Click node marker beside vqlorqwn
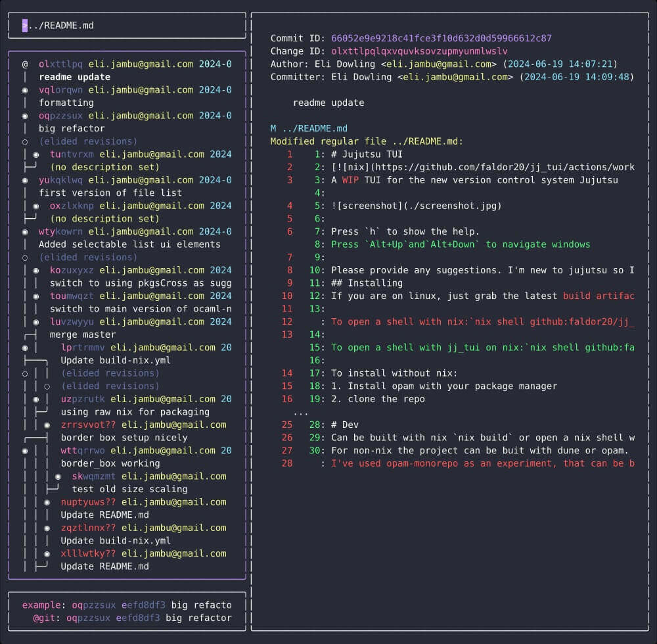The image size is (657, 644). 25,90
